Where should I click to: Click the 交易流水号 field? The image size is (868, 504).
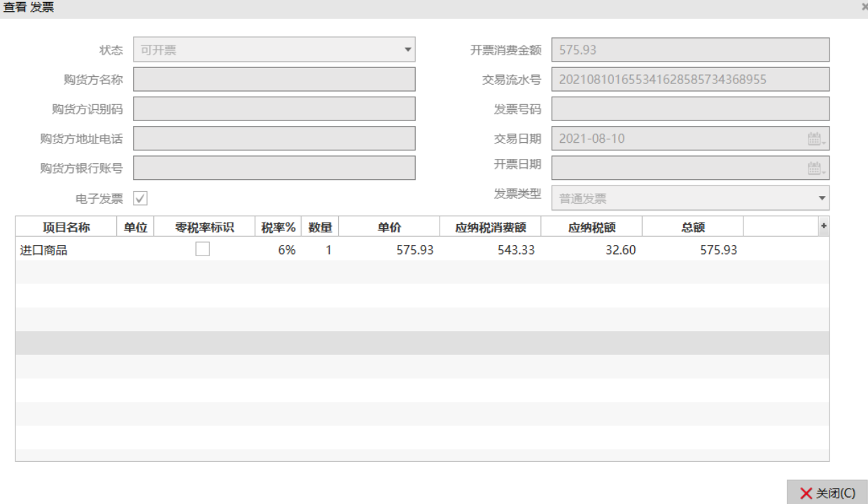689,80
